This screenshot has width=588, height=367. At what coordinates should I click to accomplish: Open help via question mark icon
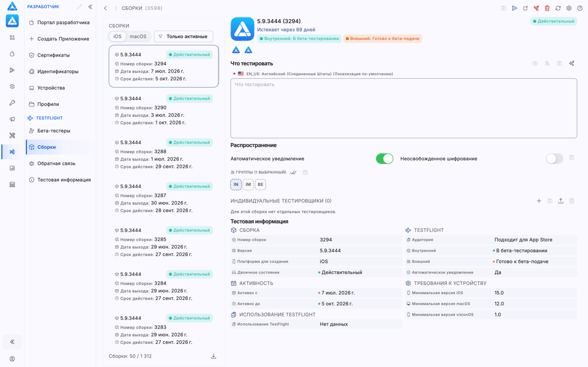point(580,8)
